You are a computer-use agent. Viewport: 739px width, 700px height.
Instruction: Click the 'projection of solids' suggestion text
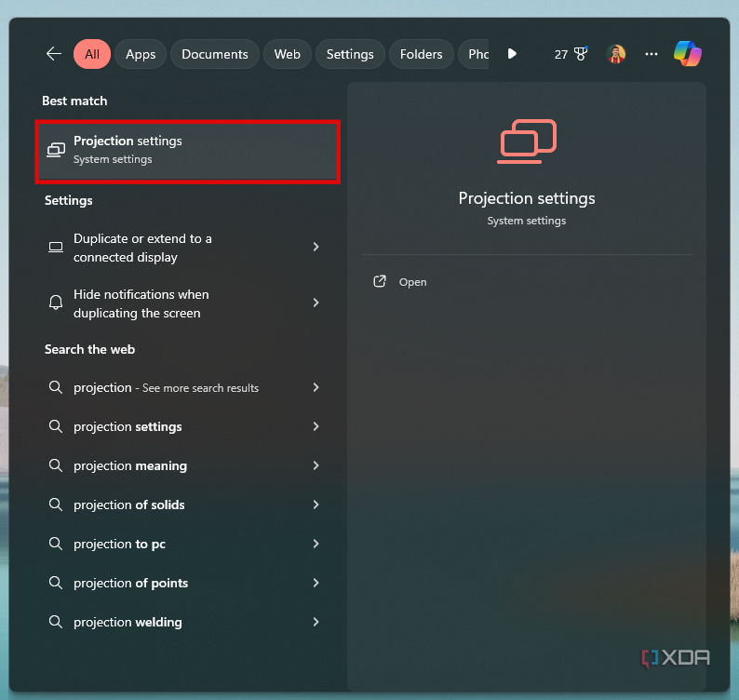click(x=129, y=505)
